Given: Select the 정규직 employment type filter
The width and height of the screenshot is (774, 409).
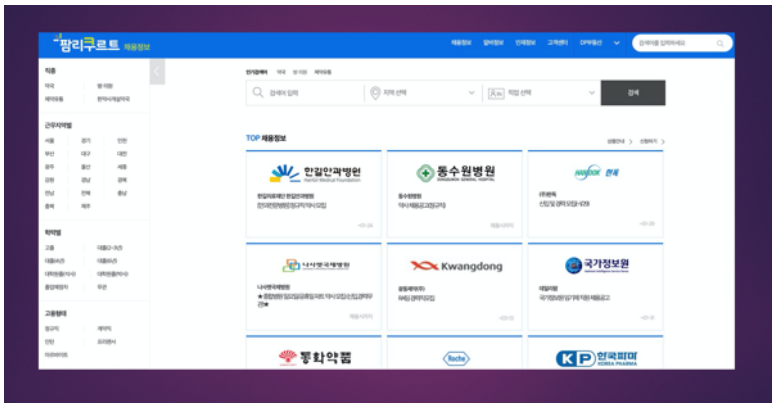Looking at the screenshot, I should (52, 329).
